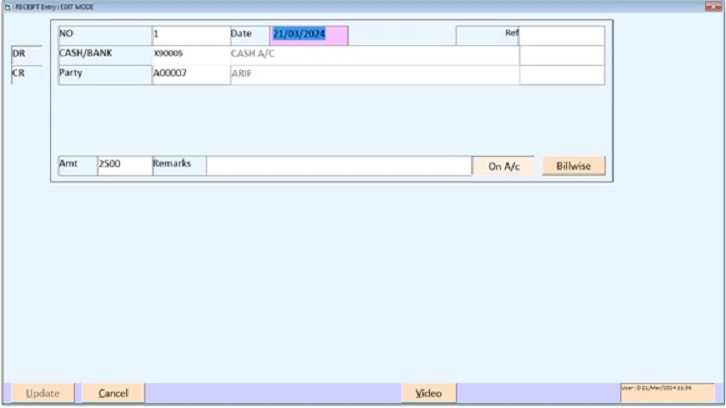Screen dimensions: 726x408
Task: Click the CR label
Action: (x=26, y=75)
